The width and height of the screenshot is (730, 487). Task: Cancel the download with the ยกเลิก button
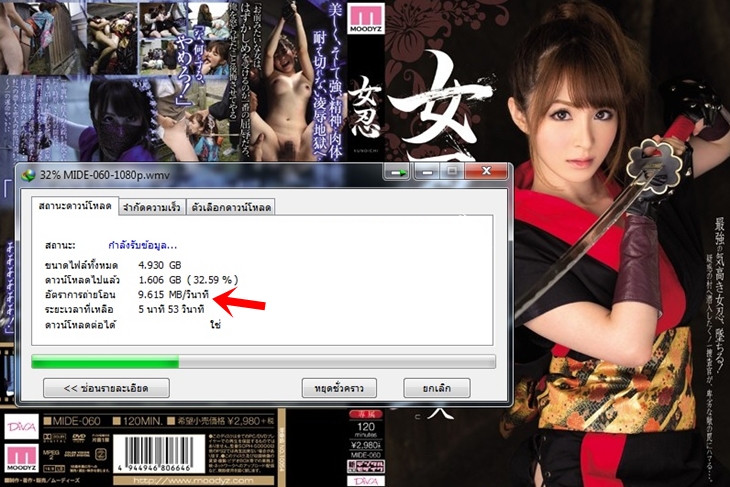[437, 388]
